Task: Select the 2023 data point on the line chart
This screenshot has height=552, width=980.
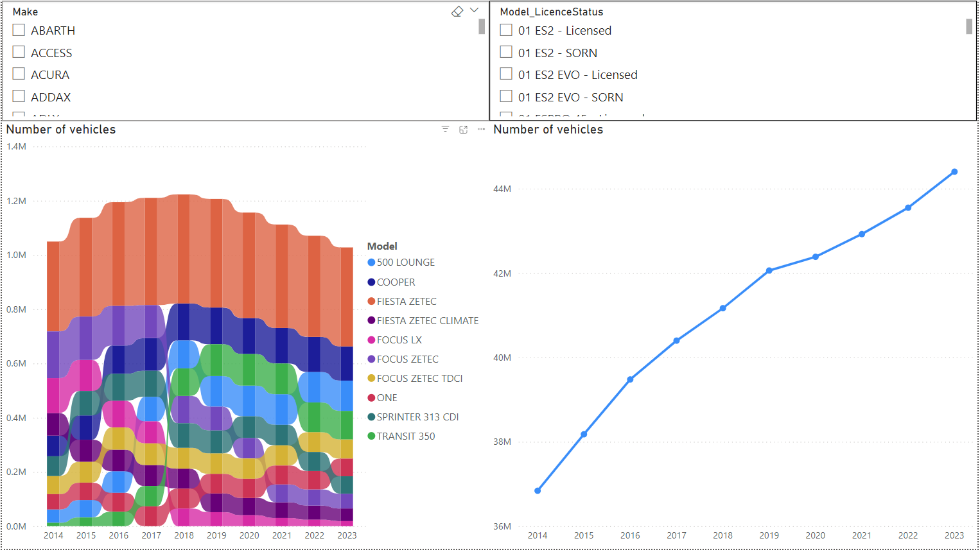Action: (954, 172)
